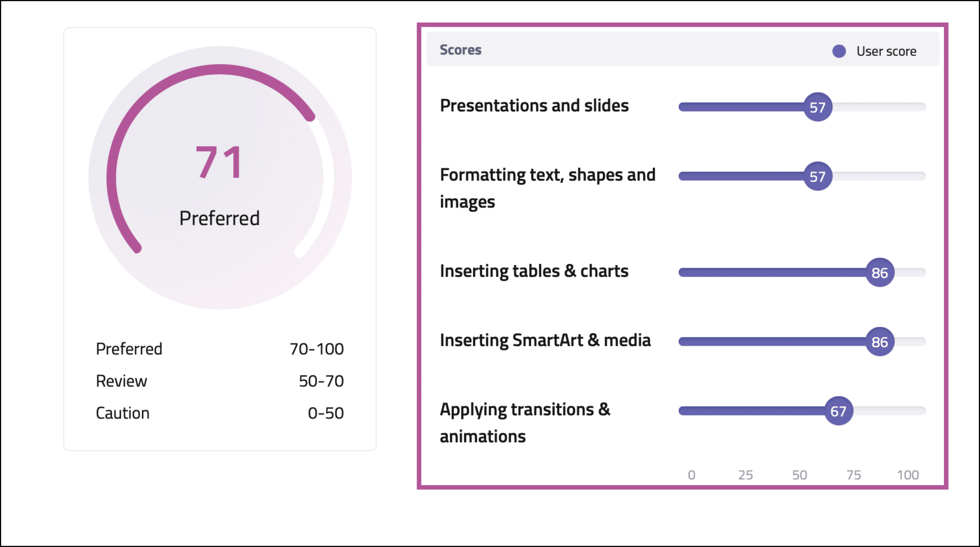Click the 67 marker for Applying transitions
This screenshot has width=980, height=547.
(x=838, y=411)
